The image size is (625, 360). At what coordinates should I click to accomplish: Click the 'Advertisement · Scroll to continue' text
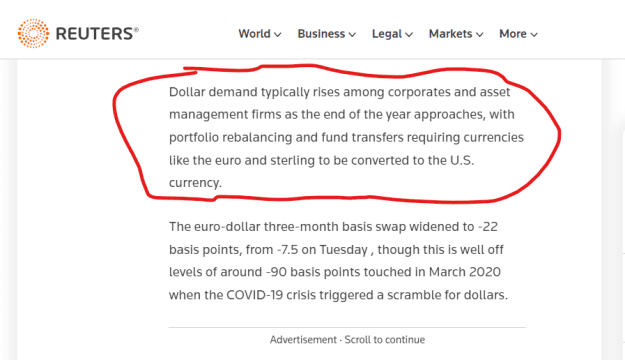point(347,340)
